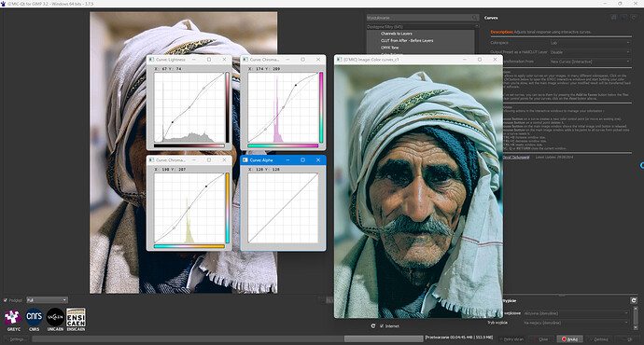Click the first icon beside the Curves title
The height and width of the screenshot is (345, 644).
[x=614, y=17]
